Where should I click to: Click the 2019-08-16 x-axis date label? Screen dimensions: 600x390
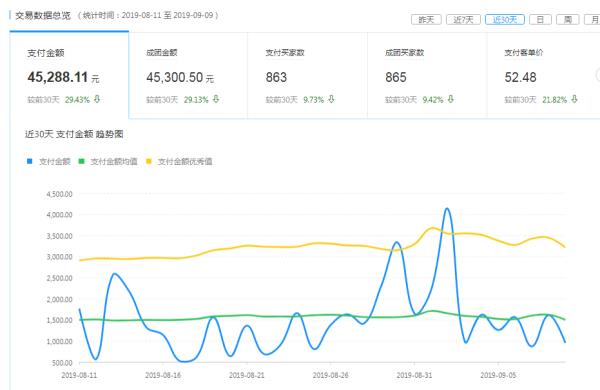(163, 375)
